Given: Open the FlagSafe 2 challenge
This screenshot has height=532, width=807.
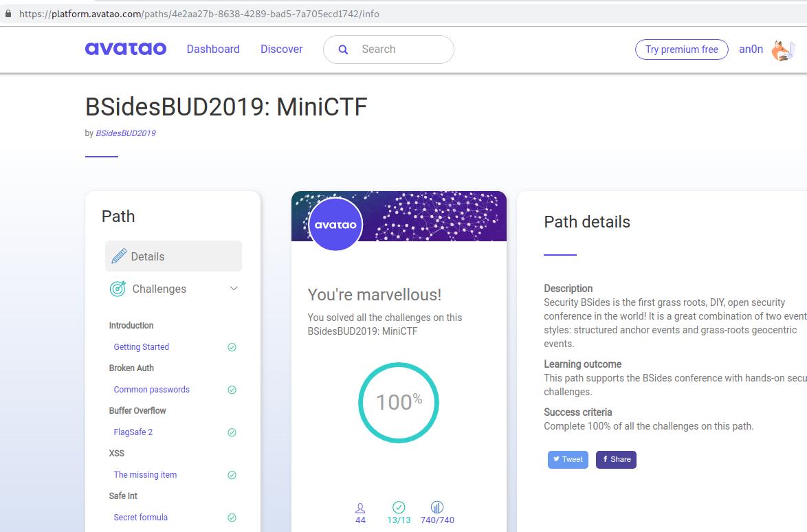Looking at the screenshot, I should coord(133,433).
